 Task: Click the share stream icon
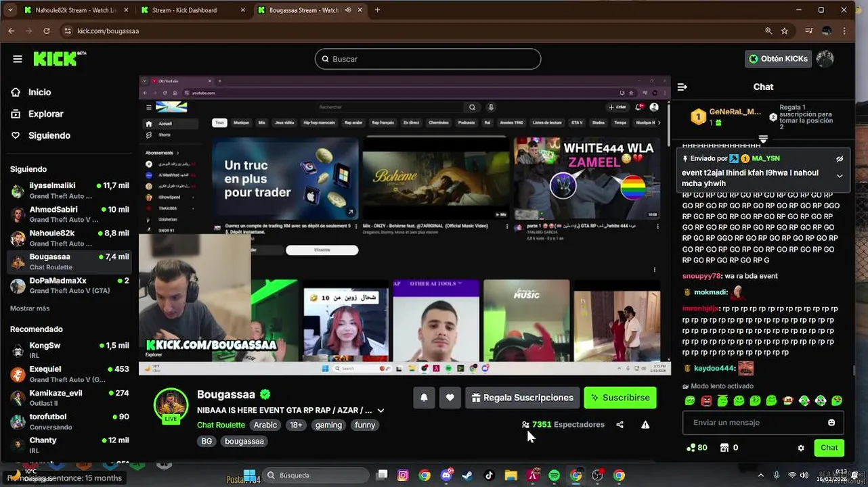pos(620,425)
